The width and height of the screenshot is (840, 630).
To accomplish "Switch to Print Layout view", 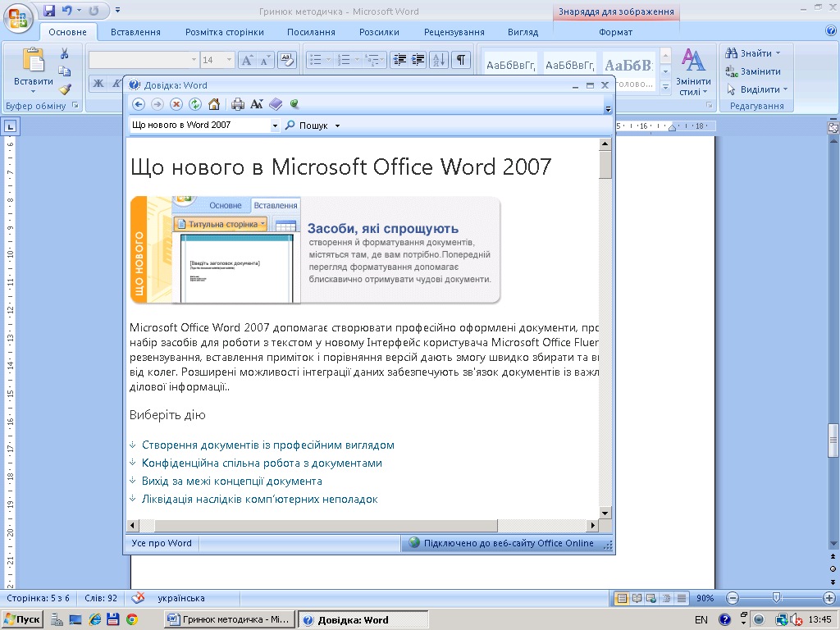I will (x=622, y=598).
